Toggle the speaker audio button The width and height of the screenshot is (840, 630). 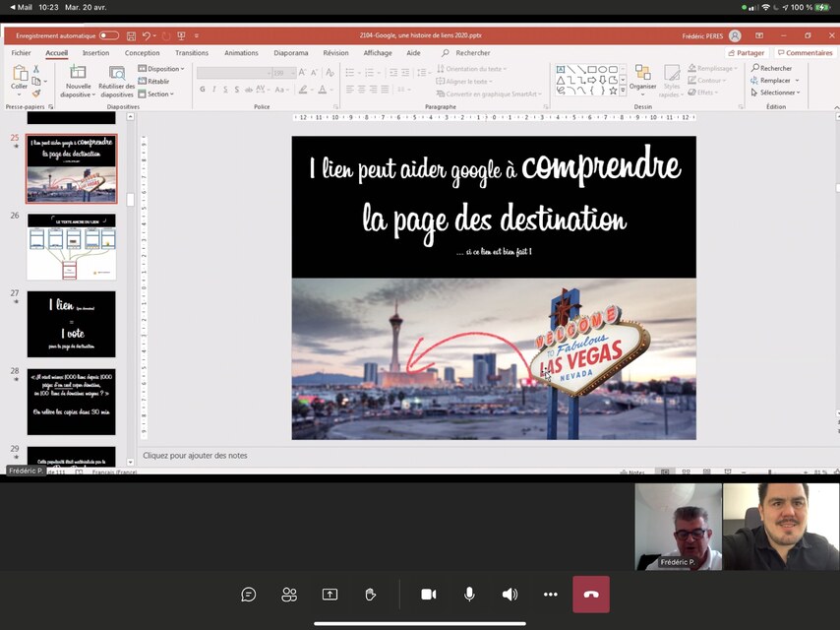[x=510, y=595]
